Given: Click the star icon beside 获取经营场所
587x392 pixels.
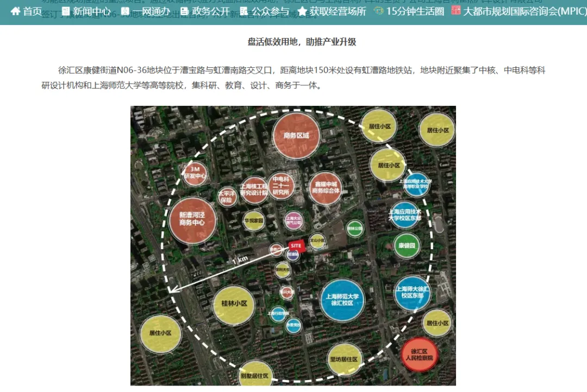Looking at the screenshot, I should [x=302, y=11].
